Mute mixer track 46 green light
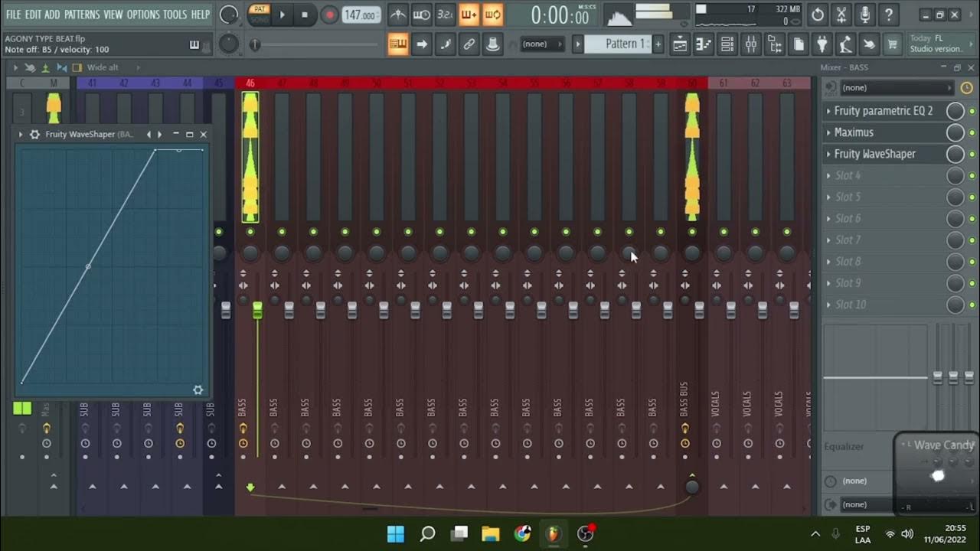The width and height of the screenshot is (980, 551). click(x=250, y=231)
